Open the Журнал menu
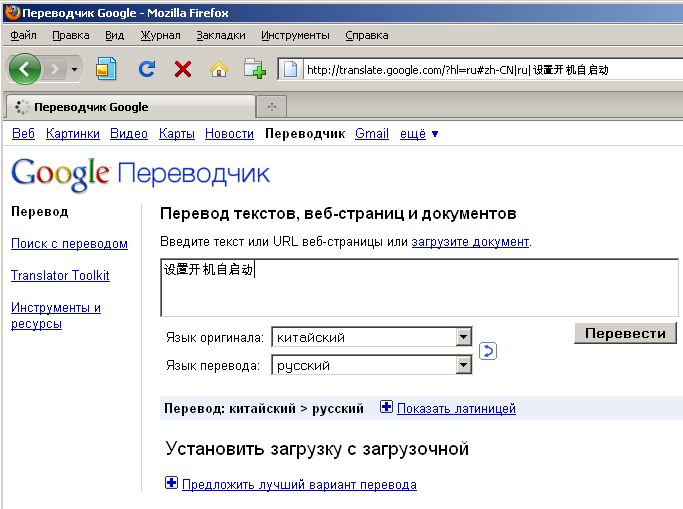The image size is (683, 509). click(160, 35)
